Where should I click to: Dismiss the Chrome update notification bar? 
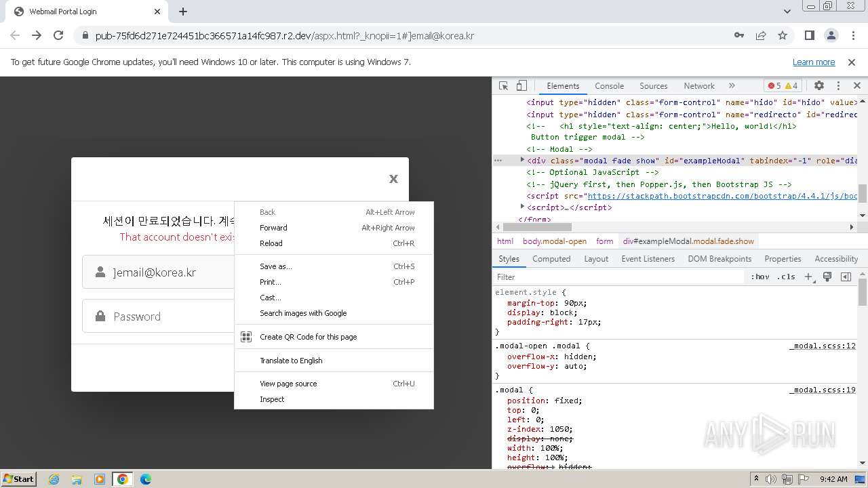[852, 62]
